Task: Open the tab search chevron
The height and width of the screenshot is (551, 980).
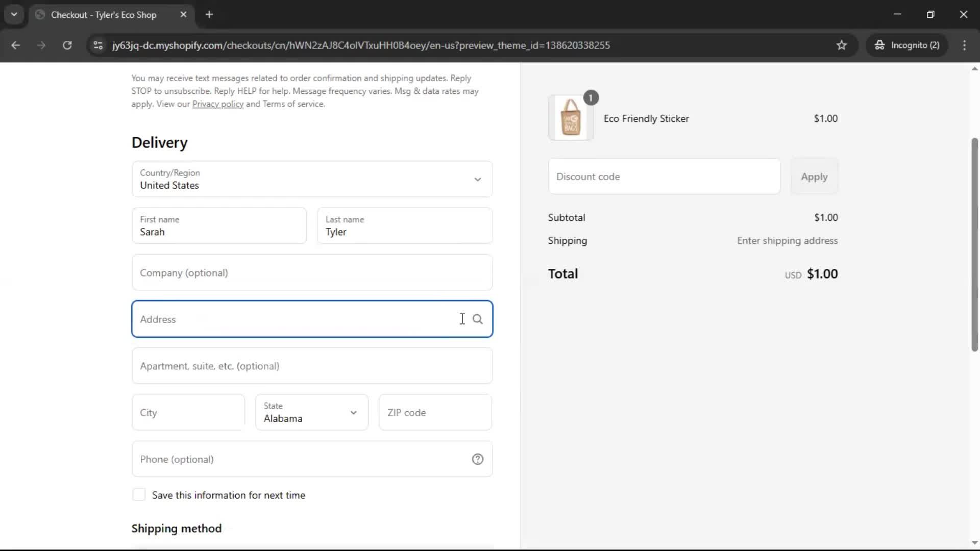Action: click(x=14, y=14)
